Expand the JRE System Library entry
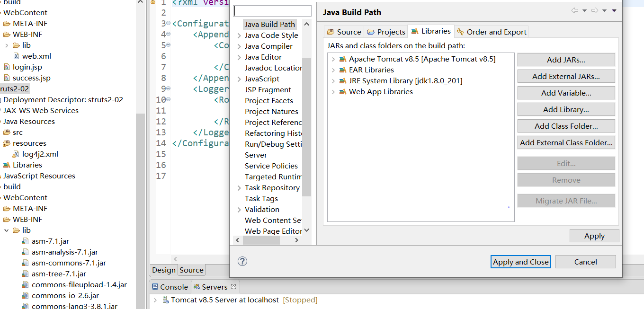Image resolution: width=644 pixels, height=309 pixels. pyautogui.click(x=333, y=81)
